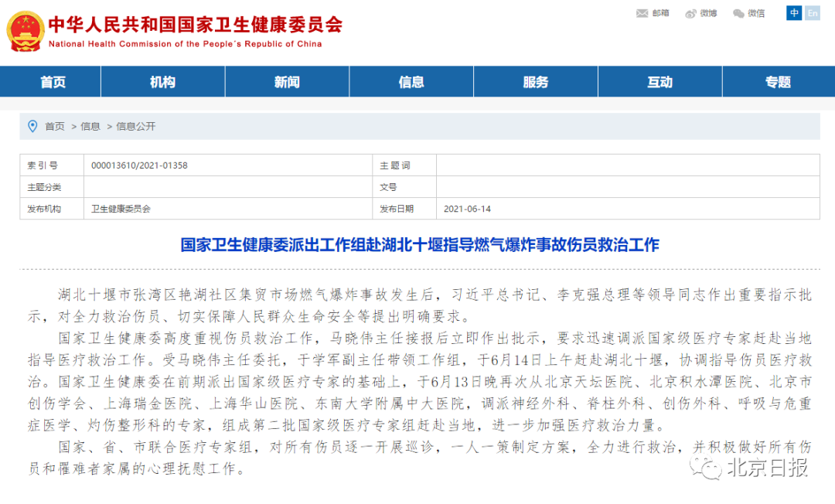The height and width of the screenshot is (504, 835).
Task: Click the location pin in the breadcrumb
Action: click(x=32, y=125)
